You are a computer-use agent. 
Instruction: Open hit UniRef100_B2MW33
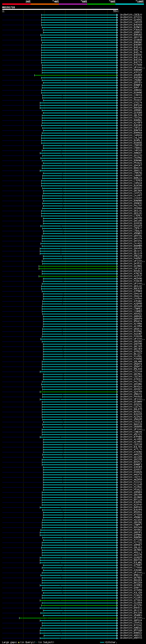[131, 27]
